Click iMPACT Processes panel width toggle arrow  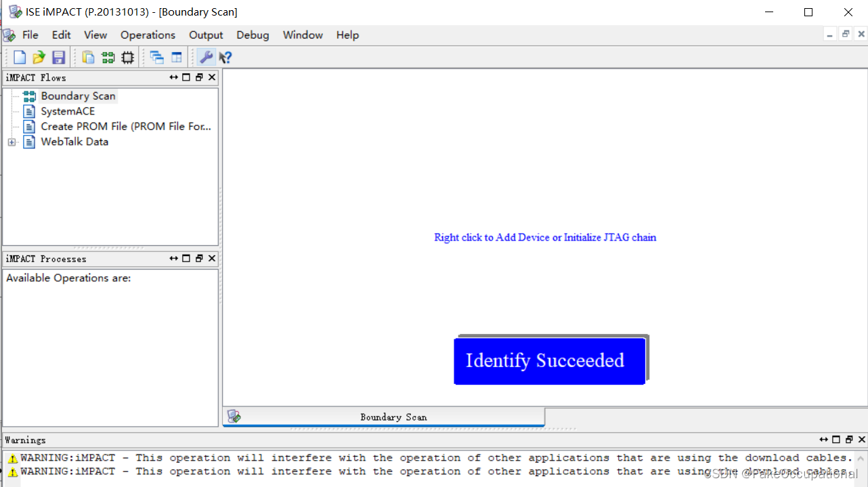coord(174,258)
